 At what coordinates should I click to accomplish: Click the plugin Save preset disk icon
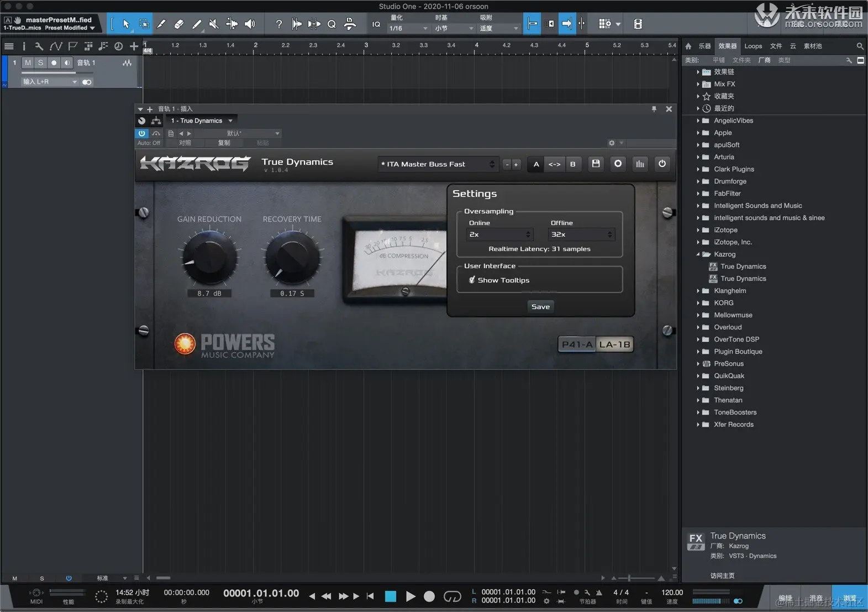click(596, 164)
